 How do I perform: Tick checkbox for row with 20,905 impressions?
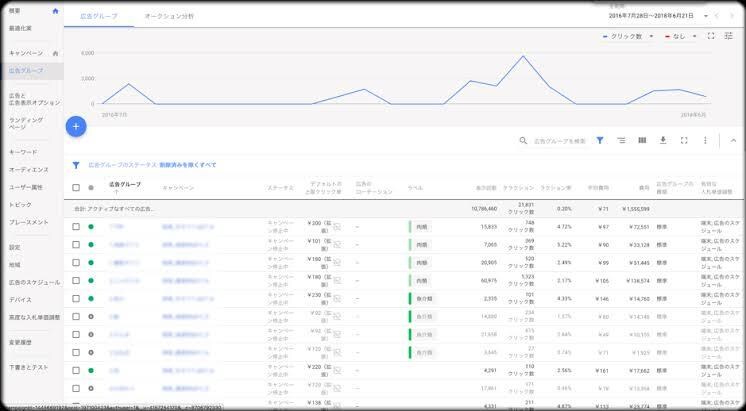[x=76, y=263]
